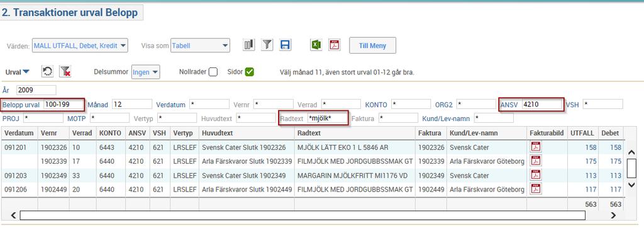Expand the Urval menu
The width and height of the screenshot is (644, 230).
click(x=17, y=72)
